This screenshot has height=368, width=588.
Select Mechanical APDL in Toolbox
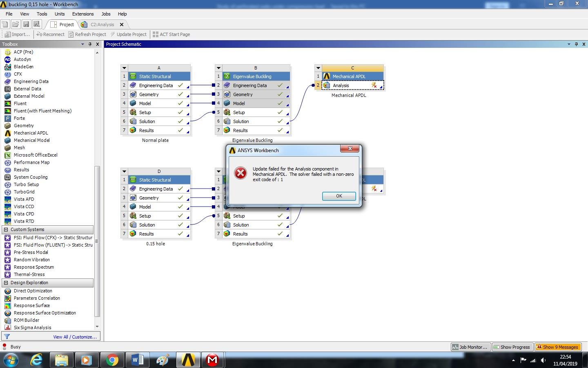pyautogui.click(x=31, y=133)
